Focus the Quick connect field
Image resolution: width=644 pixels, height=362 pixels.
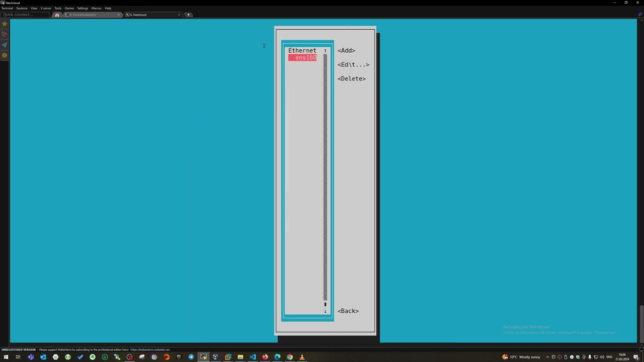click(25, 15)
